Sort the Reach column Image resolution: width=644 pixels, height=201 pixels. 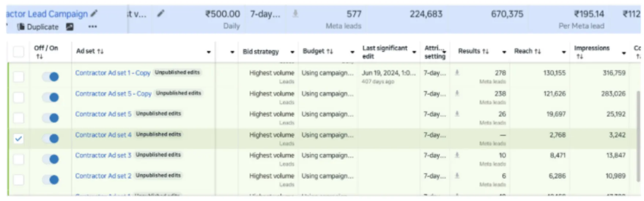click(537, 52)
